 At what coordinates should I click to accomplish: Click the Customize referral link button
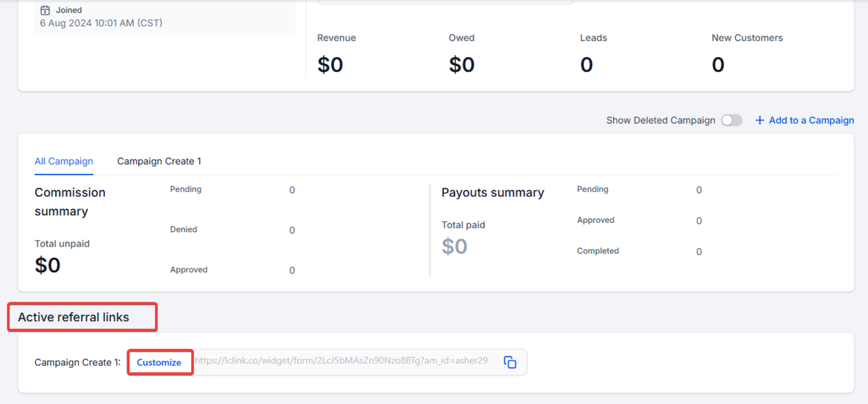pyautogui.click(x=159, y=362)
